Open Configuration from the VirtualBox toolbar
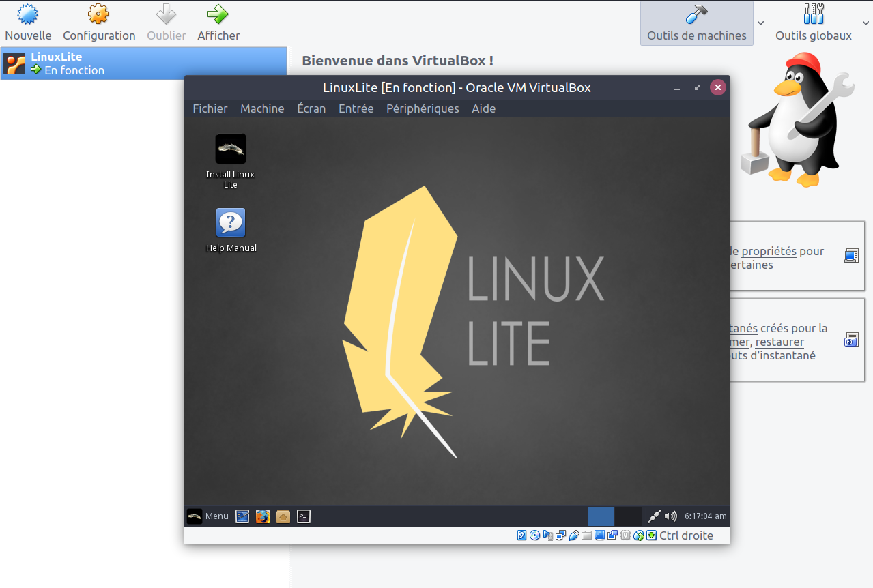The image size is (873, 588). tap(99, 14)
